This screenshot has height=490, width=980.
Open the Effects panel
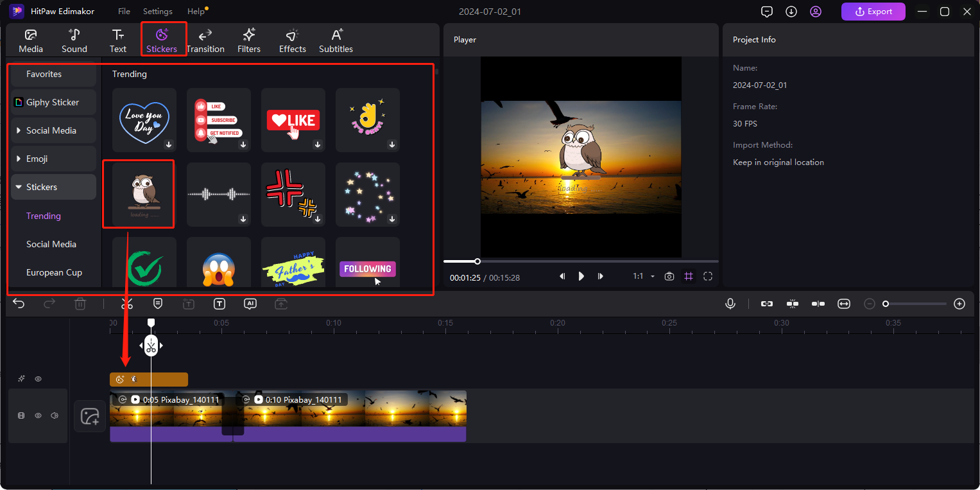293,40
